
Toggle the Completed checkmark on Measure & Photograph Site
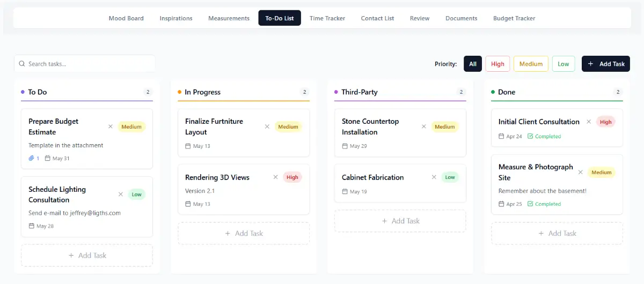530,204
